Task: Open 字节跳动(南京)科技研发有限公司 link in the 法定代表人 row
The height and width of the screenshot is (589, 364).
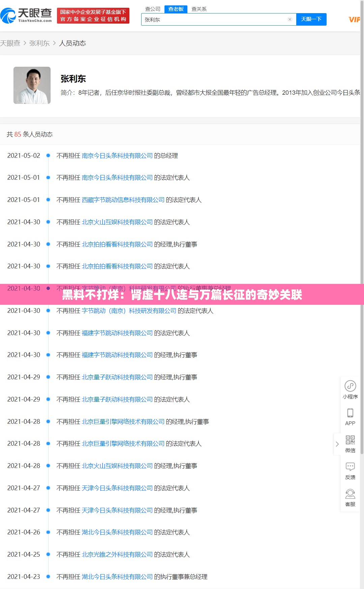Action: [x=129, y=311]
